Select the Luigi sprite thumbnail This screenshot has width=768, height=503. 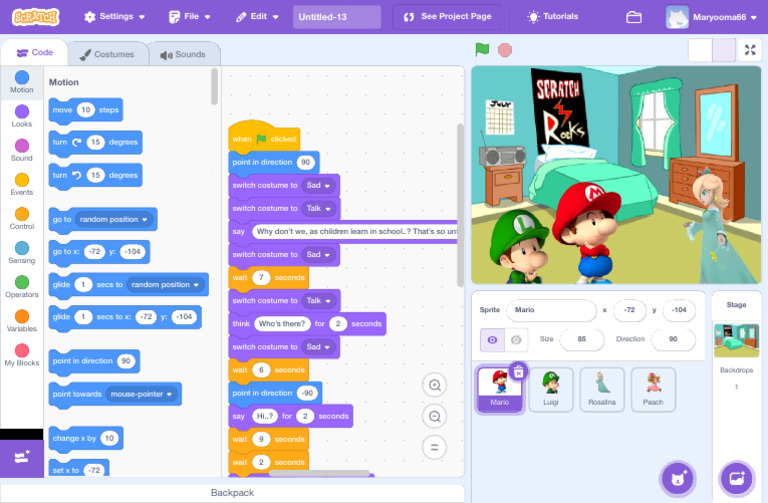click(x=551, y=390)
